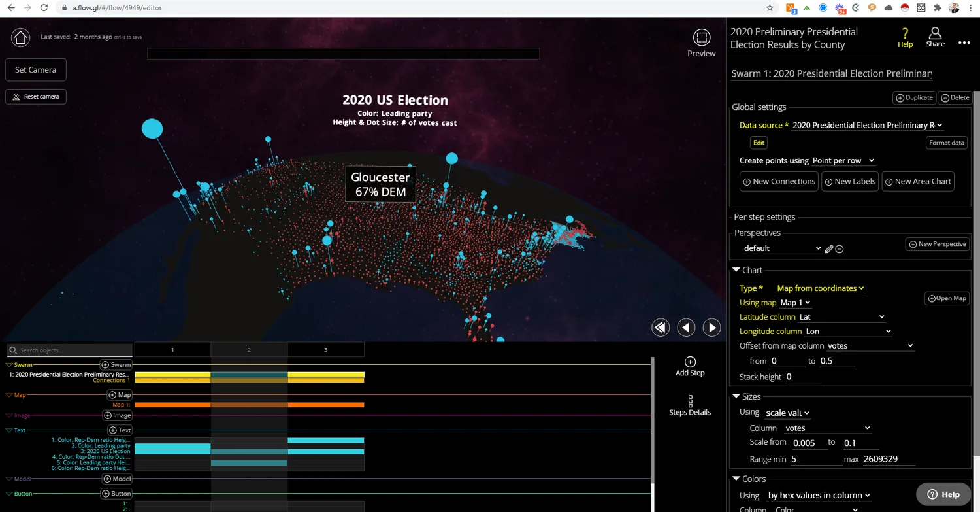This screenshot has width=980, height=512.
Task: Open the floating Help chat button
Action: tap(943, 494)
